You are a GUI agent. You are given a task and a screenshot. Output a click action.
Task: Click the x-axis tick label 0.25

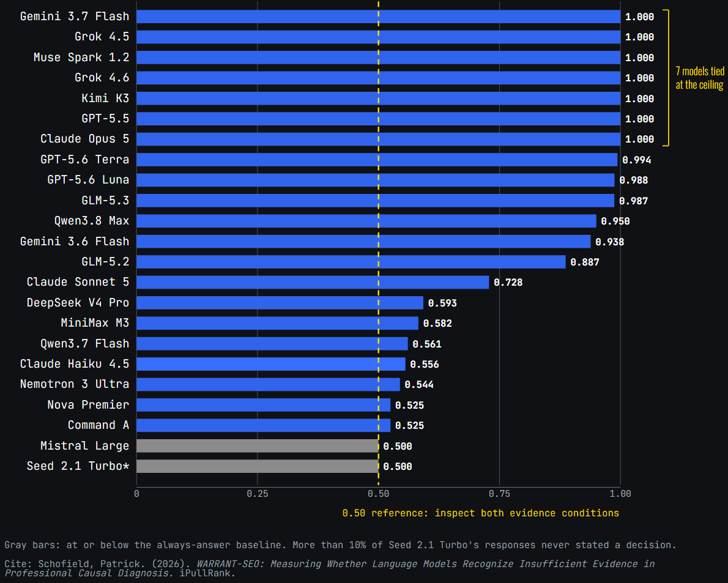click(x=257, y=494)
